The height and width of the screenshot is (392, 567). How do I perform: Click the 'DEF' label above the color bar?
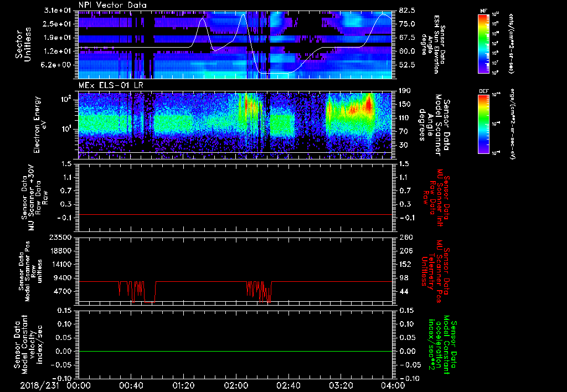484,91
